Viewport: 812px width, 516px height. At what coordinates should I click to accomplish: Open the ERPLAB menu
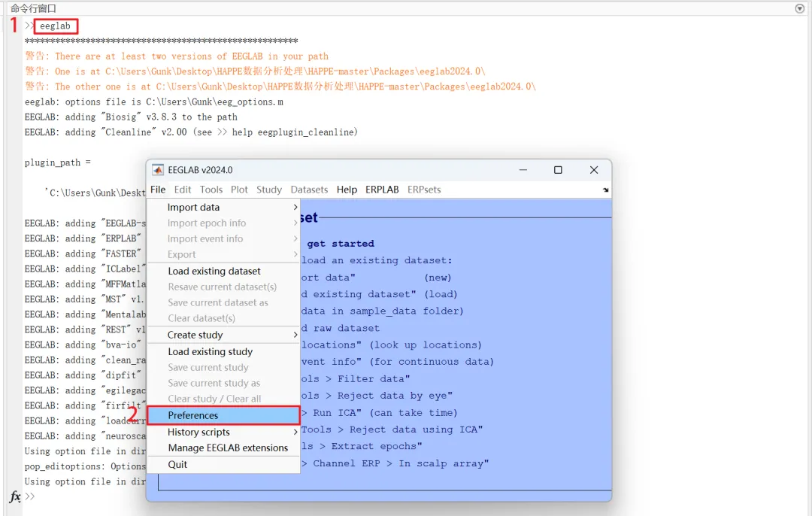click(382, 190)
